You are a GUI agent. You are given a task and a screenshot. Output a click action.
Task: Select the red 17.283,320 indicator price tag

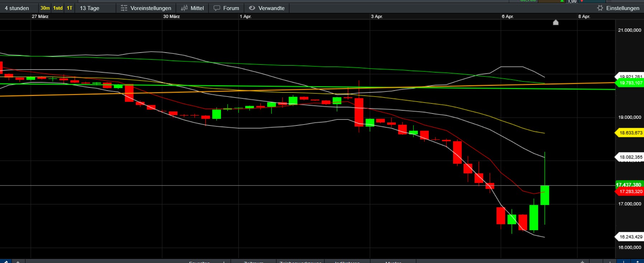point(630,192)
